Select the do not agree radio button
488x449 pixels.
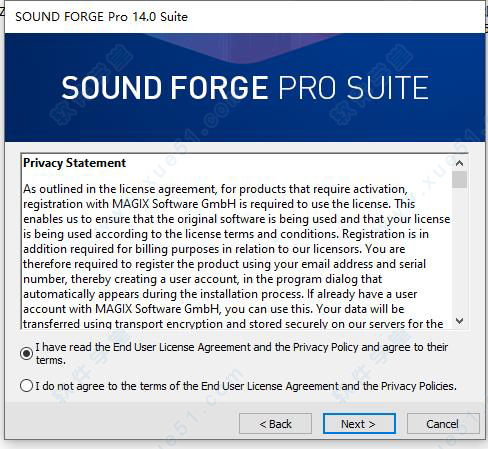click(x=26, y=386)
